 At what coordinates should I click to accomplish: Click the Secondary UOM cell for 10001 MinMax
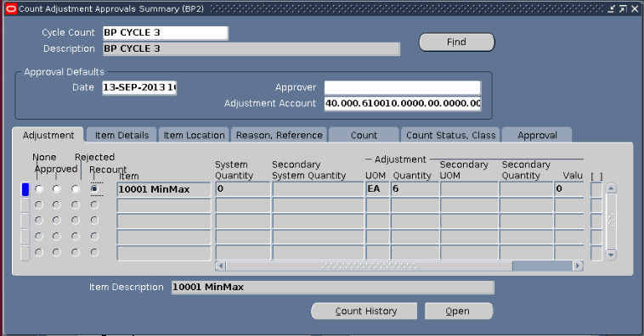click(469, 189)
